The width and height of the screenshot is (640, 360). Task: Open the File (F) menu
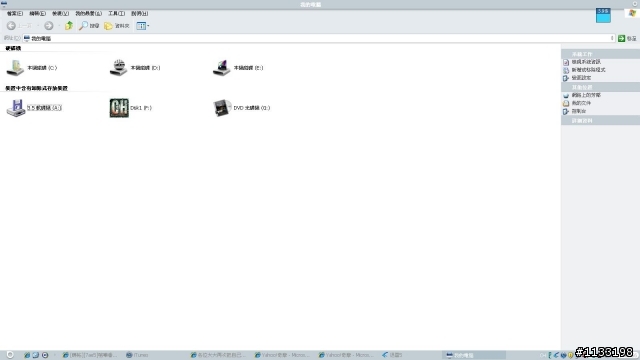[15, 13]
